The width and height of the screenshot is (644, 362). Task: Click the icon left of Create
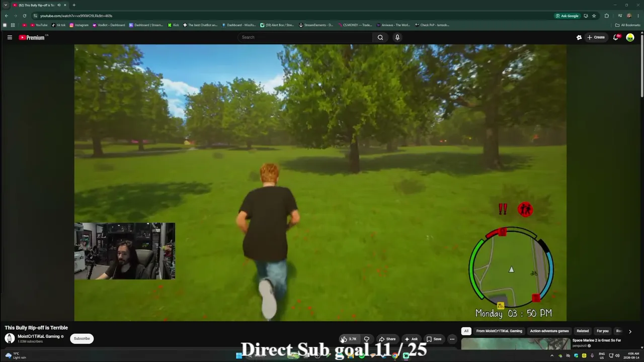point(579,37)
